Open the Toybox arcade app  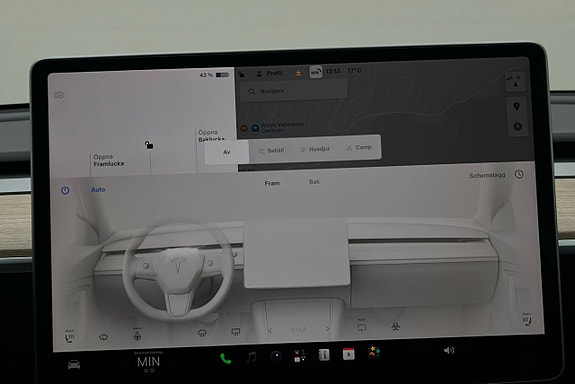coord(374,352)
